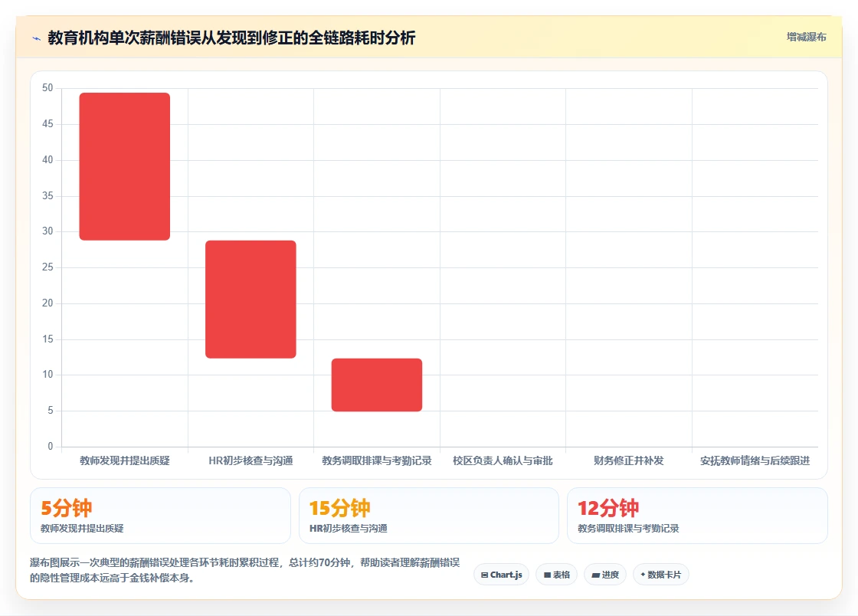Open the 5分钟 data card

point(160,516)
